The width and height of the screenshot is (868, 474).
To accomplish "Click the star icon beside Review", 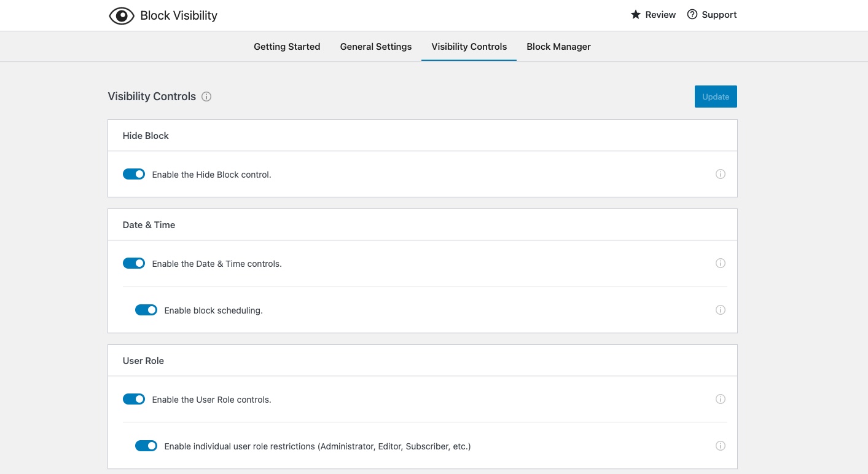I will pos(636,15).
